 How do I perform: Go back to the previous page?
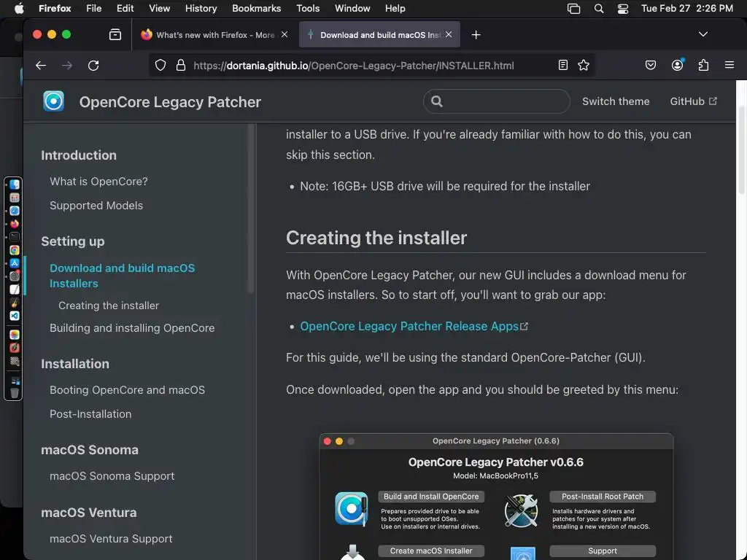41,65
